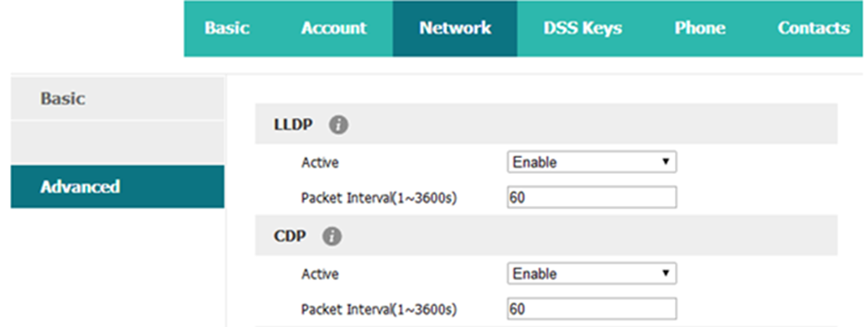Go to the DSS Keys tab
Screen dimensions: 868x327
[x=583, y=29]
